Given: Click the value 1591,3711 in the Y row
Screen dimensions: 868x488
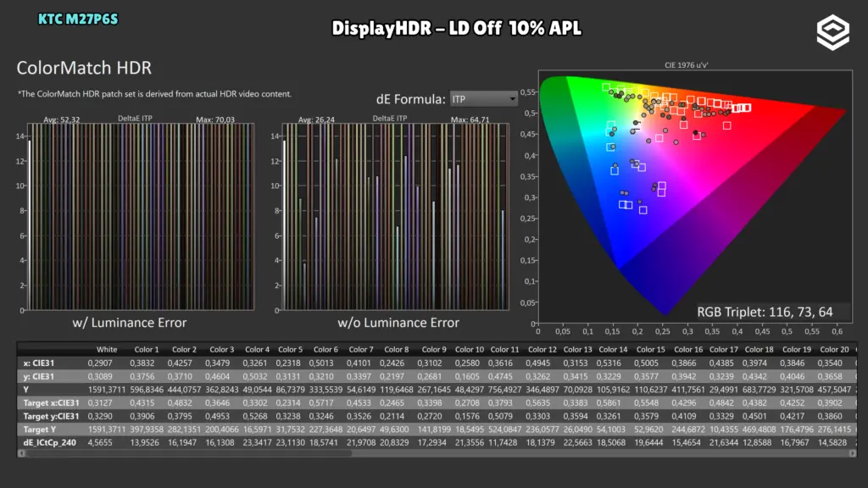Looking at the screenshot, I should click(106, 390).
